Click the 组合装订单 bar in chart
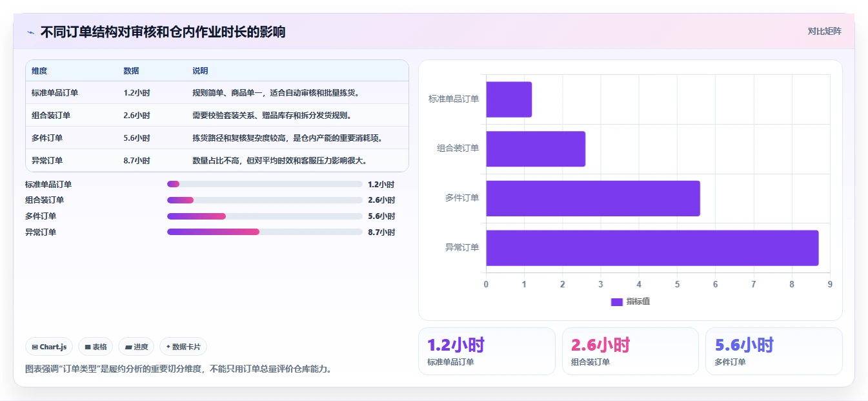Viewport: 868px width, 401px height. pyautogui.click(x=536, y=149)
